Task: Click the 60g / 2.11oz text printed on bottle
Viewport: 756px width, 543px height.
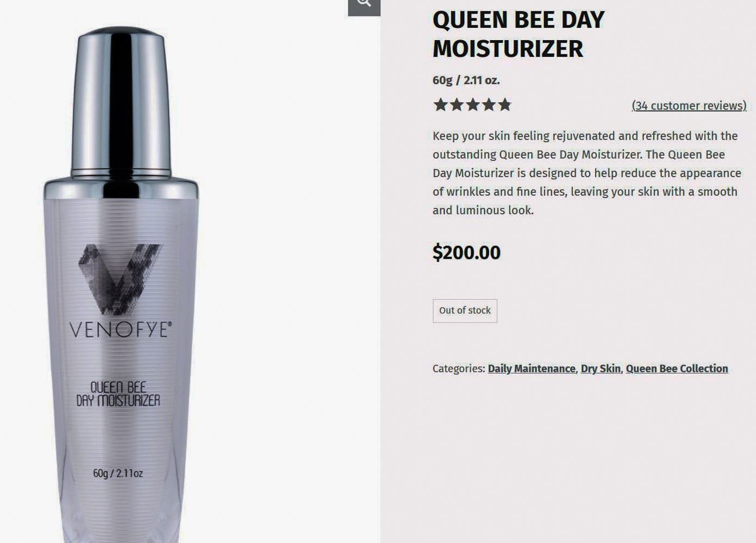Action: (118, 473)
